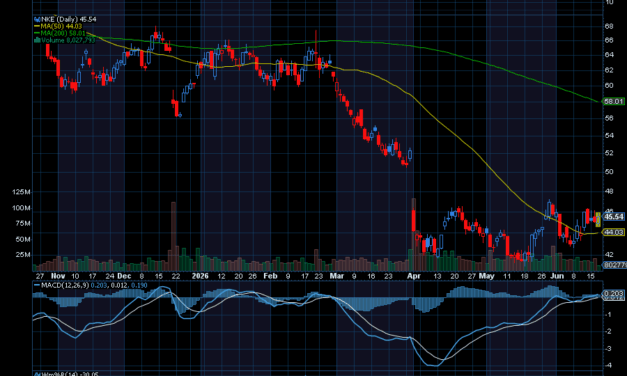Click the yellow line swatch beside MA(50)
Screen dimensions: 627x376
(x=37, y=26)
